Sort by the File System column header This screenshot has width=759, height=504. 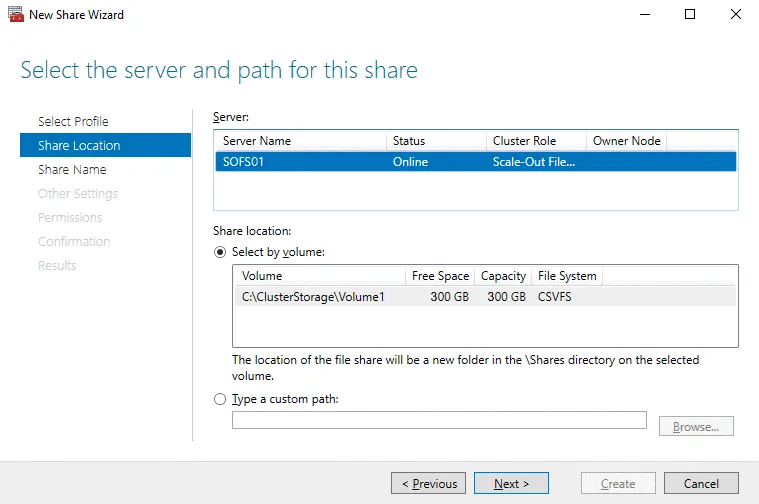click(567, 276)
